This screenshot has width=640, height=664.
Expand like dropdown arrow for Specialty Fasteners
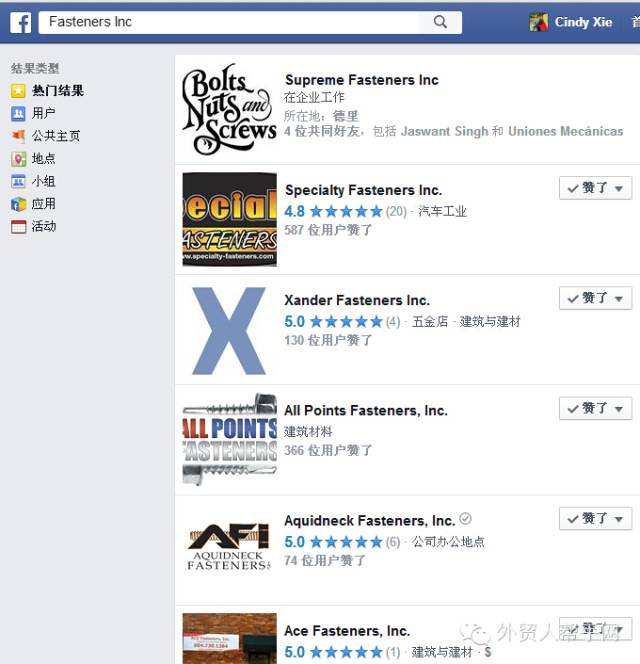point(619,188)
